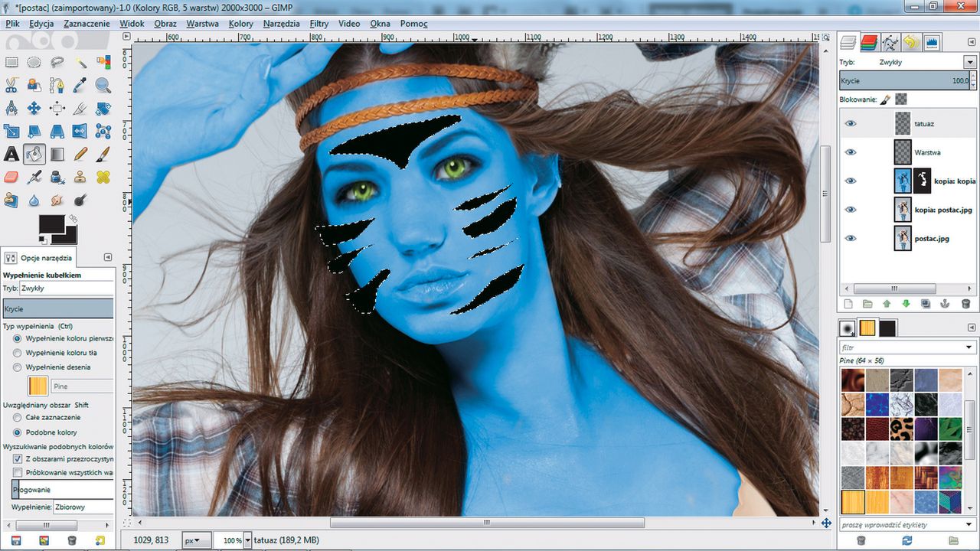Pick the Pencil tool
The height and width of the screenshot is (551, 980).
[80, 155]
